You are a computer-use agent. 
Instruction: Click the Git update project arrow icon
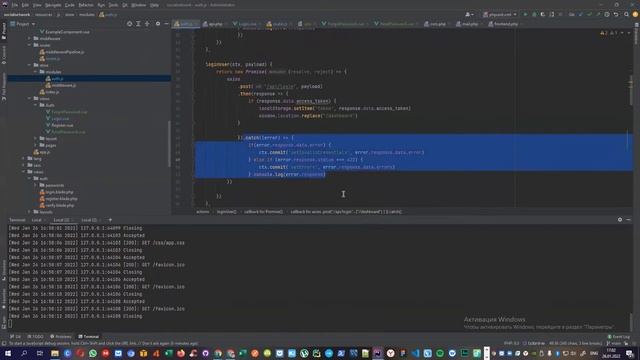580,14
